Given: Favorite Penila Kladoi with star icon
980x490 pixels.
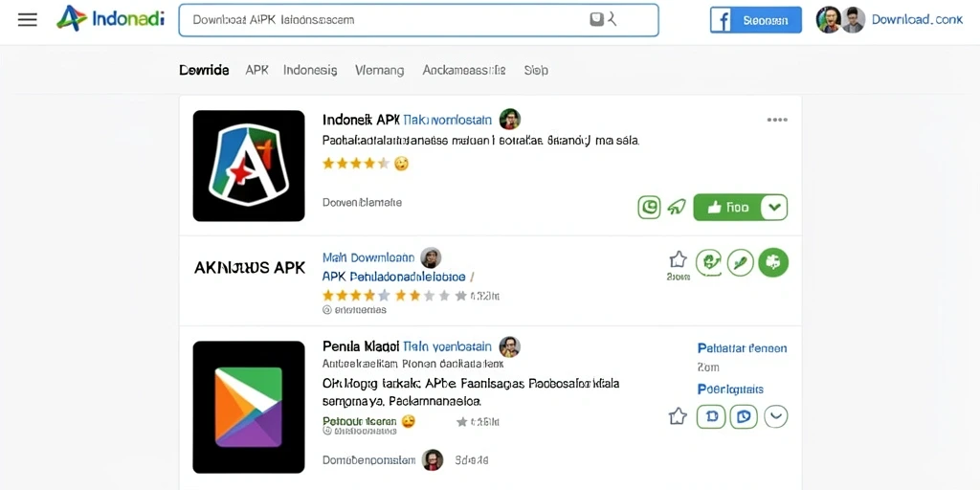Looking at the screenshot, I should 678,416.
